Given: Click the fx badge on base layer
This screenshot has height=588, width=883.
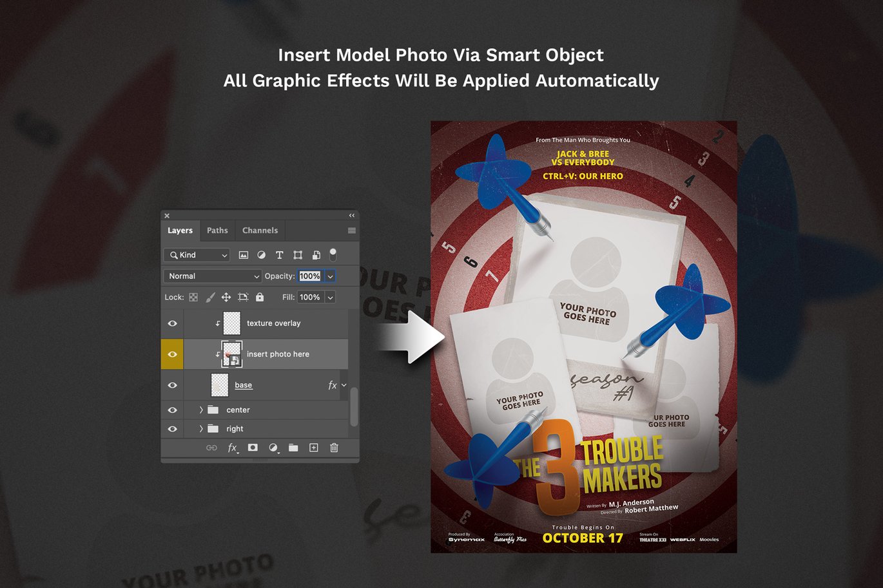Looking at the screenshot, I should tap(333, 385).
